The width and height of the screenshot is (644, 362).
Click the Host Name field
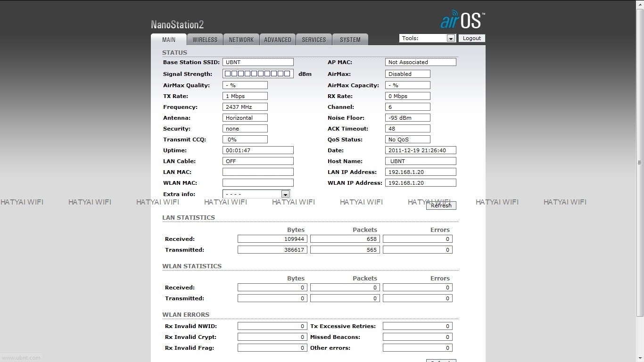(421, 161)
